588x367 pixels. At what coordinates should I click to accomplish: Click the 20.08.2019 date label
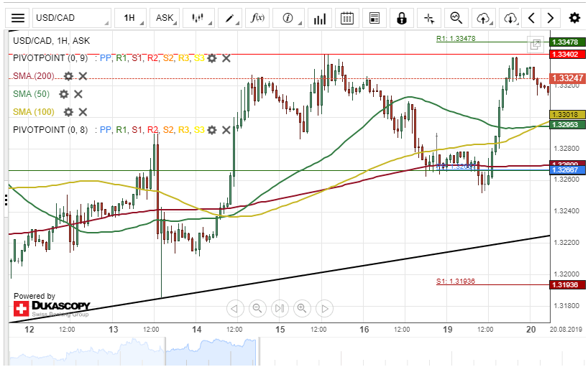[x=566, y=330]
